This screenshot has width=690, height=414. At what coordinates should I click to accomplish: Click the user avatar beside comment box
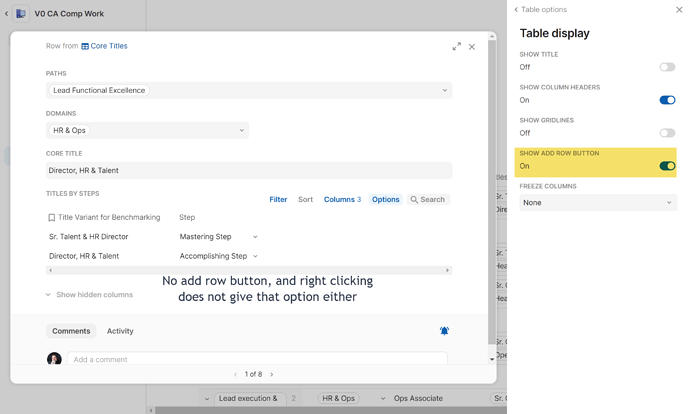(54, 359)
